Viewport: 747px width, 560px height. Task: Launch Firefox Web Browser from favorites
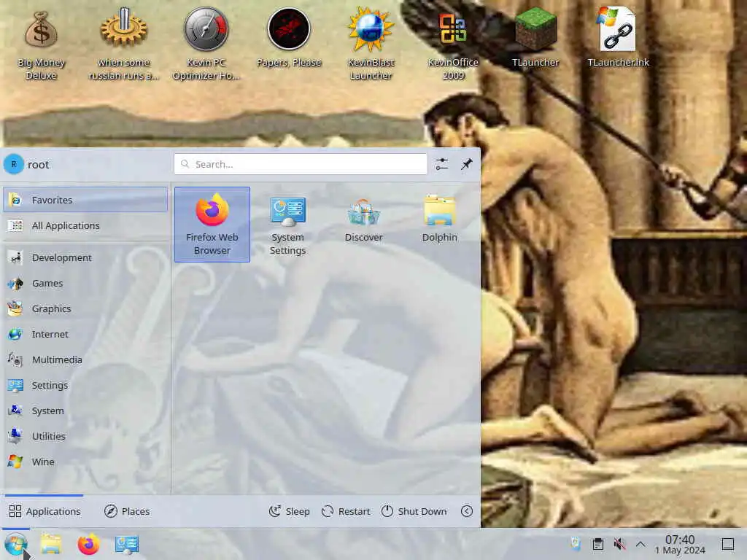click(212, 225)
